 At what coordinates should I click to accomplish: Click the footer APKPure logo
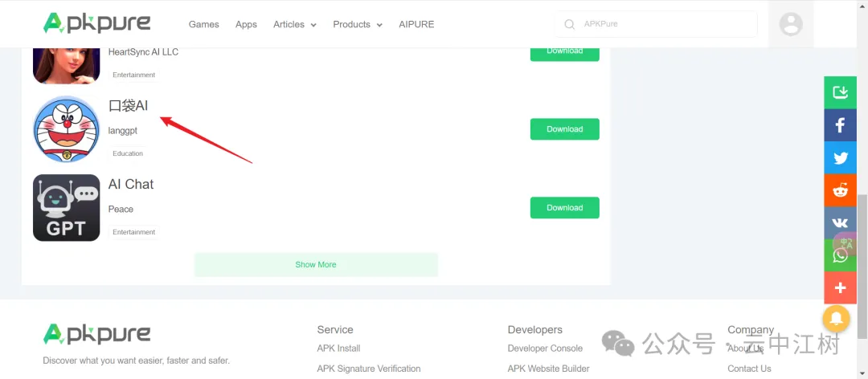click(97, 334)
